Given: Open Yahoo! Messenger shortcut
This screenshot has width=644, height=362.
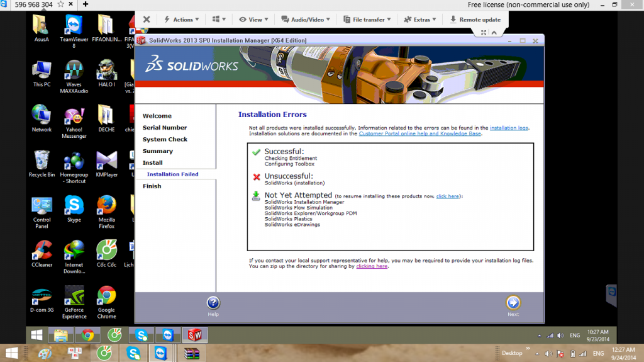Looking at the screenshot, I should (74, 122).
